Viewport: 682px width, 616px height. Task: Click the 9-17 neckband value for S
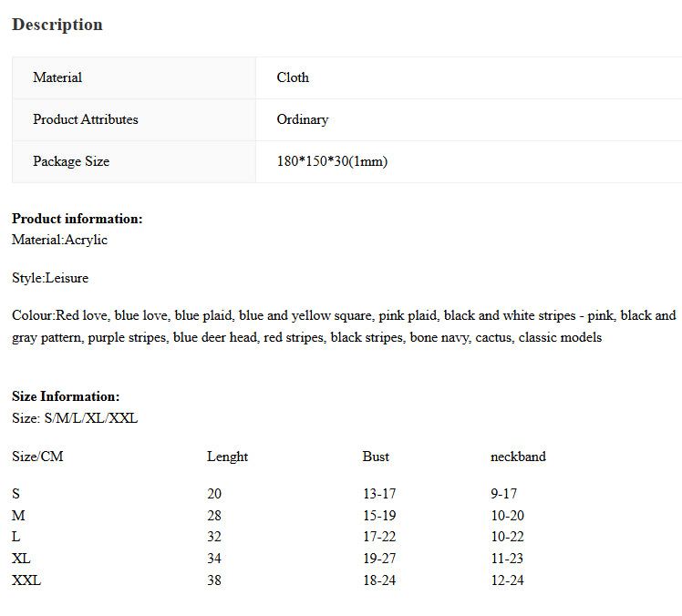coord(503,494)
